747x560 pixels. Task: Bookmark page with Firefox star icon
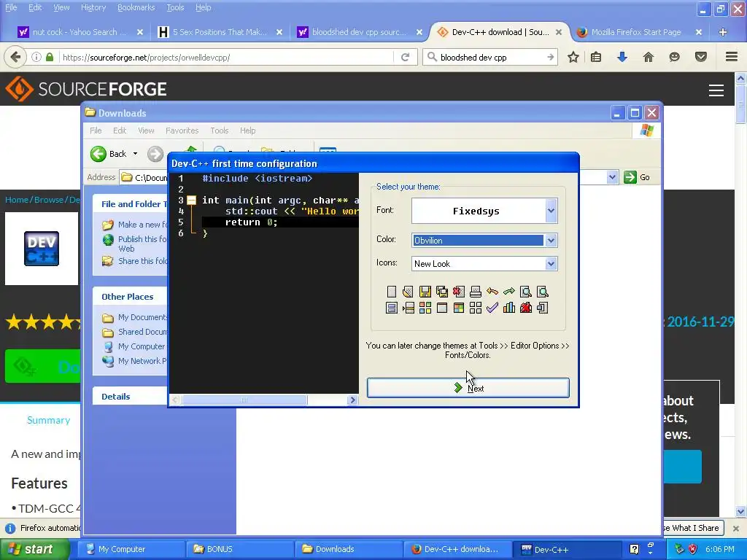pos(573,57)
